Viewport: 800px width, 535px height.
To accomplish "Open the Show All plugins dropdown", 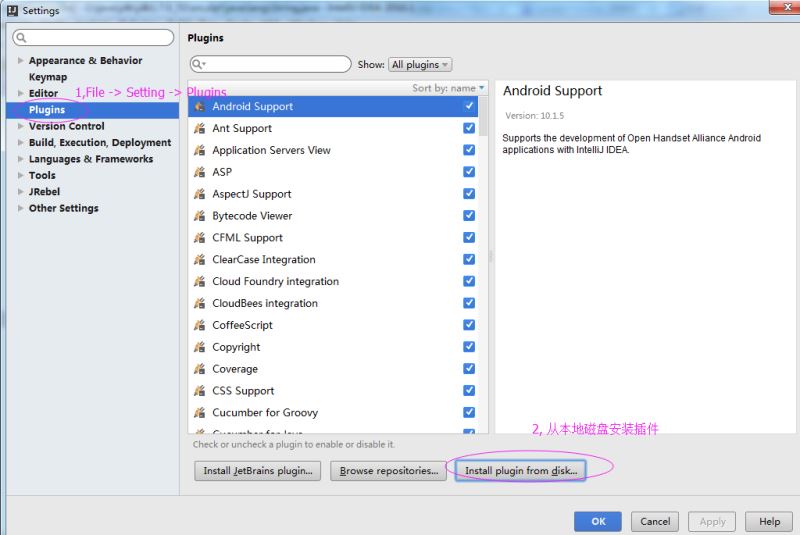I will pos(420,65).
